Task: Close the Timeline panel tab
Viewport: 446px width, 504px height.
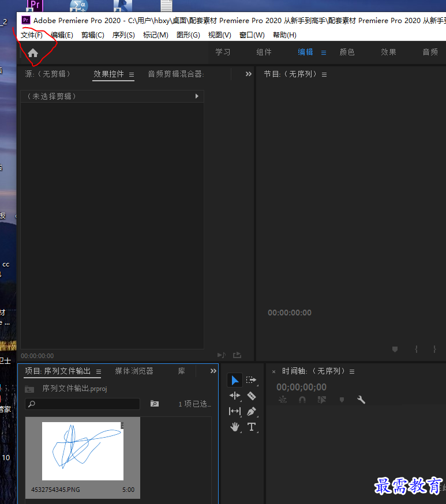Action: pyautogui.click(x=273, y=372)
